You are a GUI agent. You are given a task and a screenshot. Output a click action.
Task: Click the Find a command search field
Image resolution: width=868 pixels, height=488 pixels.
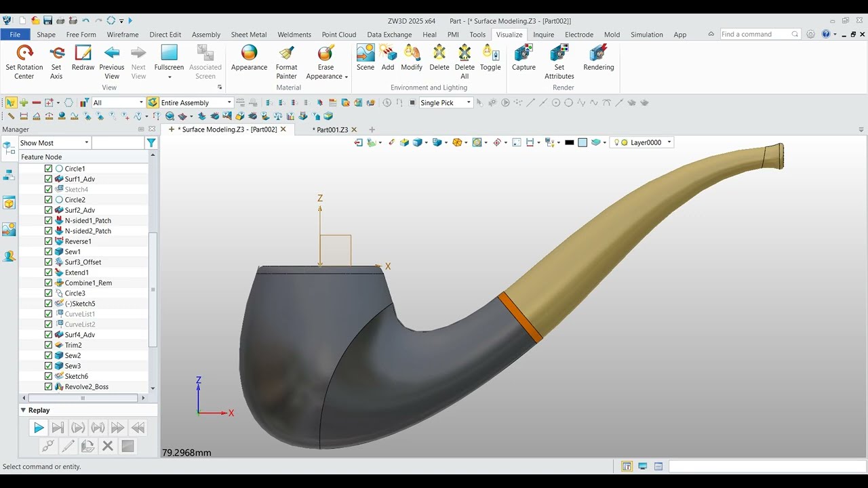tap(759, 35)
